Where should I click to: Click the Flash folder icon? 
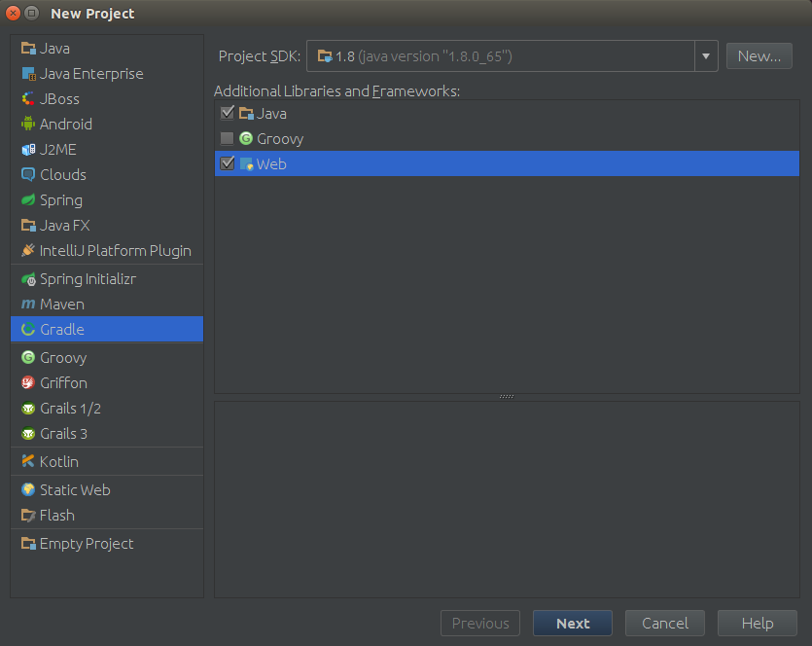(28, 515)
